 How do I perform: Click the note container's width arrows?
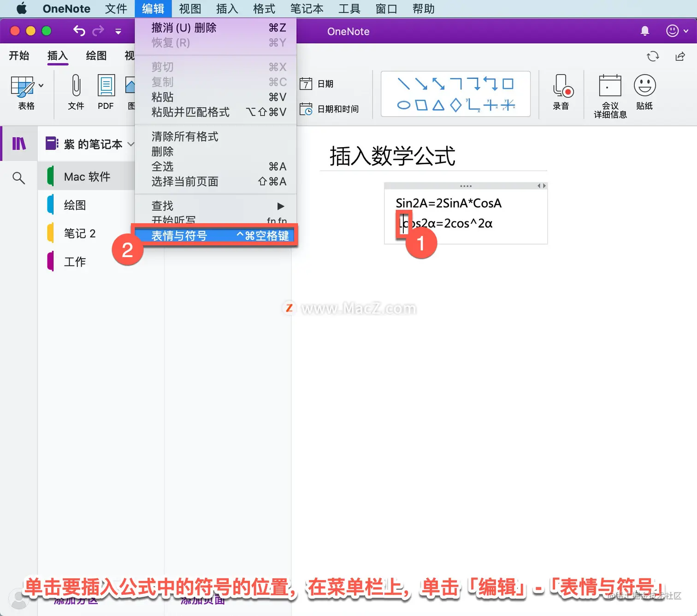[x=542, y=186]
